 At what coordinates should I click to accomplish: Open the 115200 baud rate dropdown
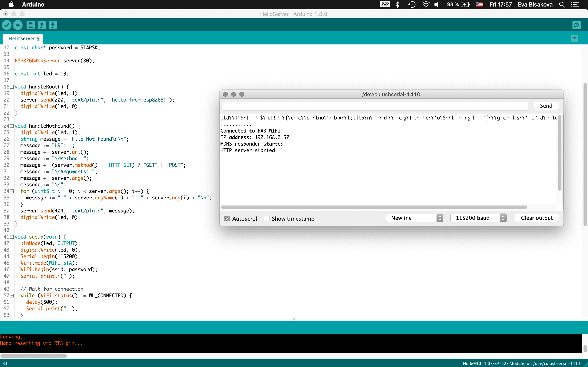point(478,218)
